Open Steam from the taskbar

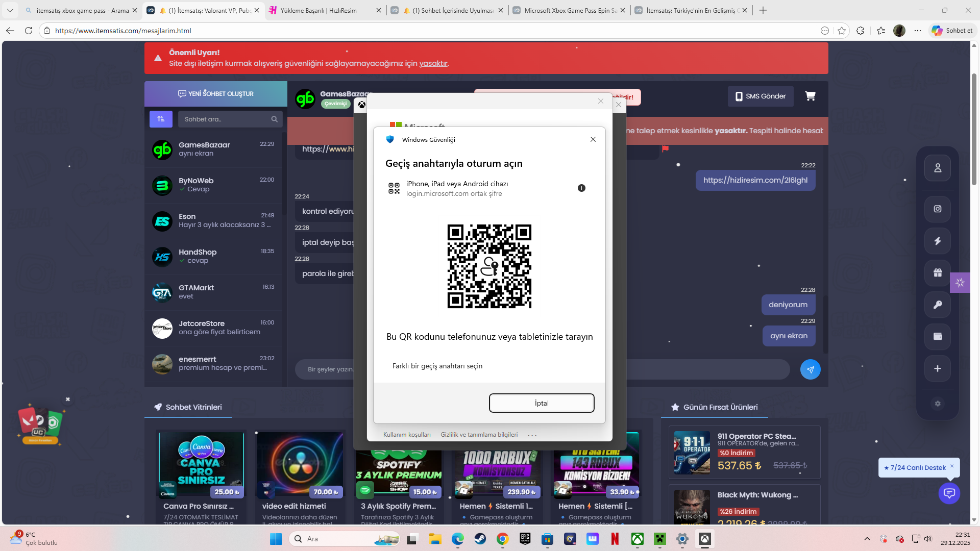click(480, 539)
